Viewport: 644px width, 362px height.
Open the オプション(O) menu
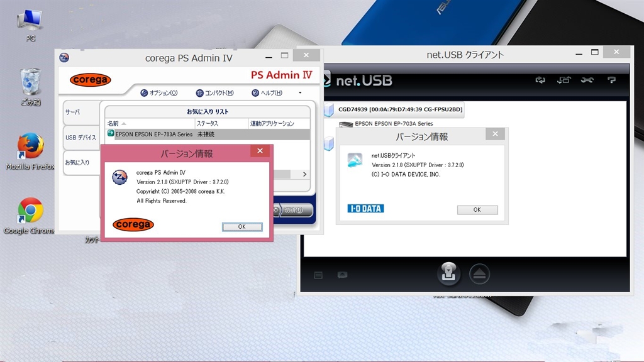pos(159,93)
